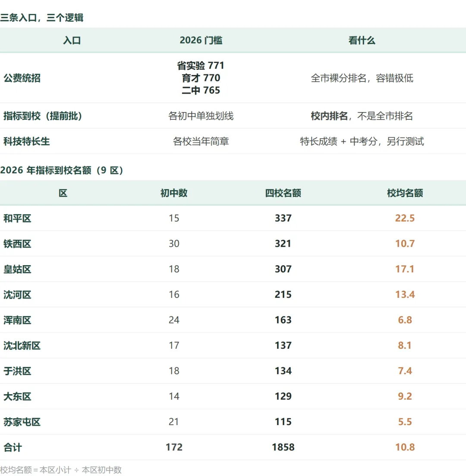Click the 育才 770 threshold text
Viewport: 466px width, 476px height.
[x=201, y=78]
